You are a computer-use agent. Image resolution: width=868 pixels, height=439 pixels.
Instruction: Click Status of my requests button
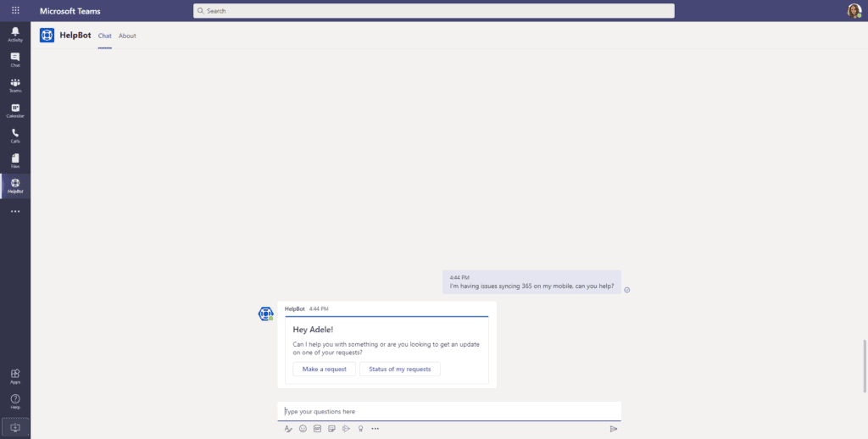pyautogui.click(x=400, y=370)
